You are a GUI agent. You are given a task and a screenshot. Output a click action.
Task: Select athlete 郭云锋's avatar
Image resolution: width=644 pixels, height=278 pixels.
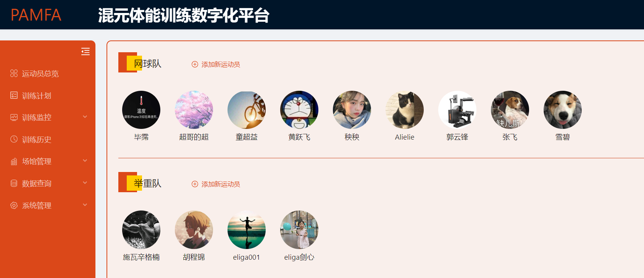[x=457, y=110]
